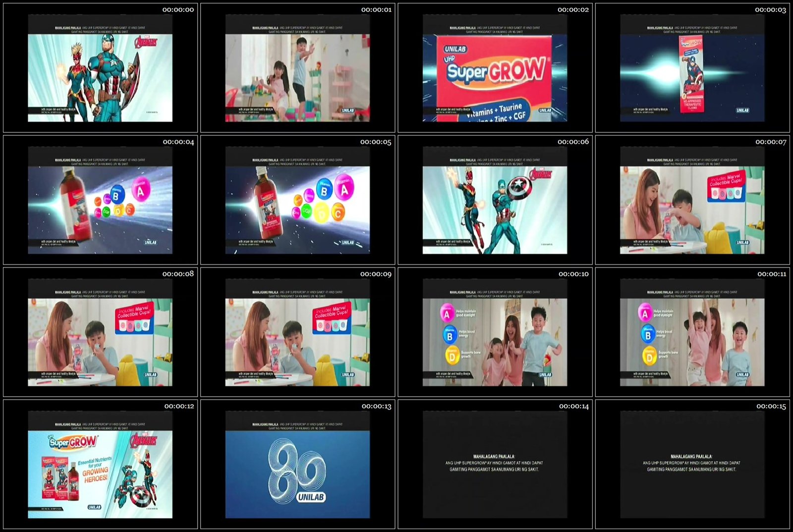Click the 00:00:10 timestamp label
Screen dimensions: 793x532
573,274
